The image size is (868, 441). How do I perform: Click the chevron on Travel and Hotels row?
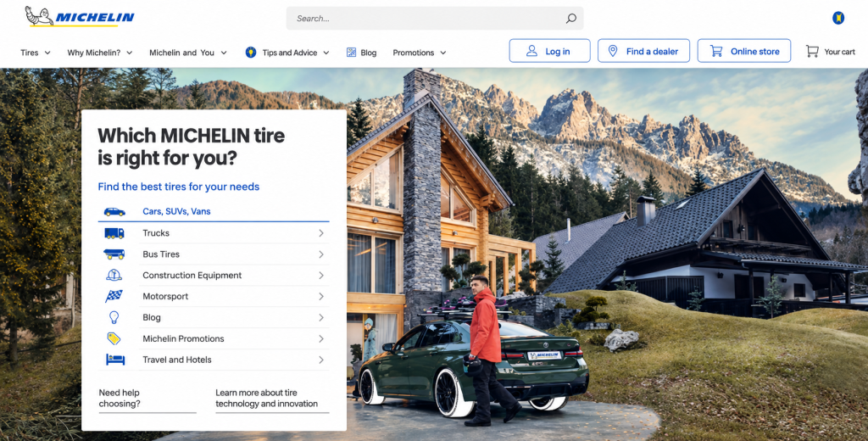pos(321,360)
